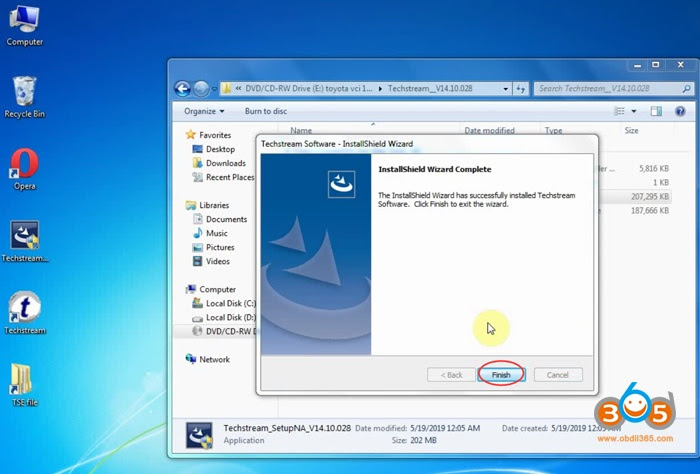Viewport: 700px width, 474px height.
Task: Maximize the Explorer window
Action: 655,65
